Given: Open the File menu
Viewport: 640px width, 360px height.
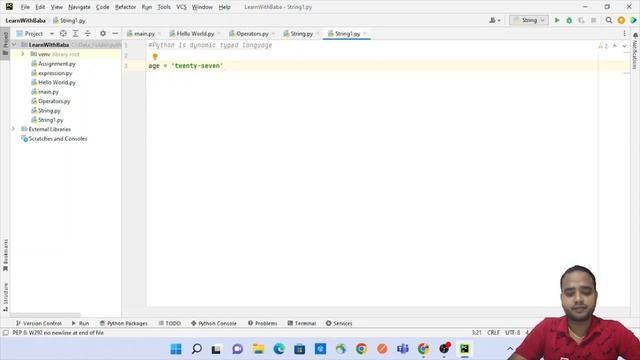Looking at the screenshot, I should [25, 7].
